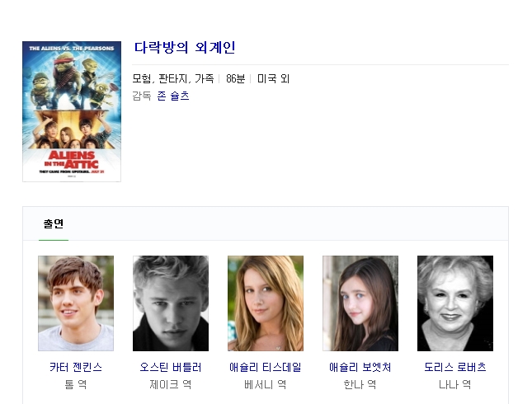532x404 pixels.
Task: Click 카터 젠킨스 actor photo
Action: click(76, 303)
